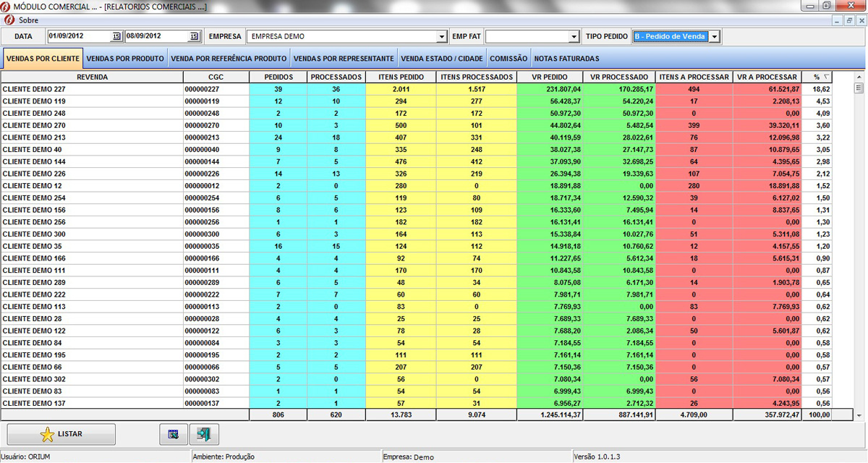Screen dimensions: 868x463
Task: Open the EMP FAT dropdown list
Action: click(x=574, y=36)
